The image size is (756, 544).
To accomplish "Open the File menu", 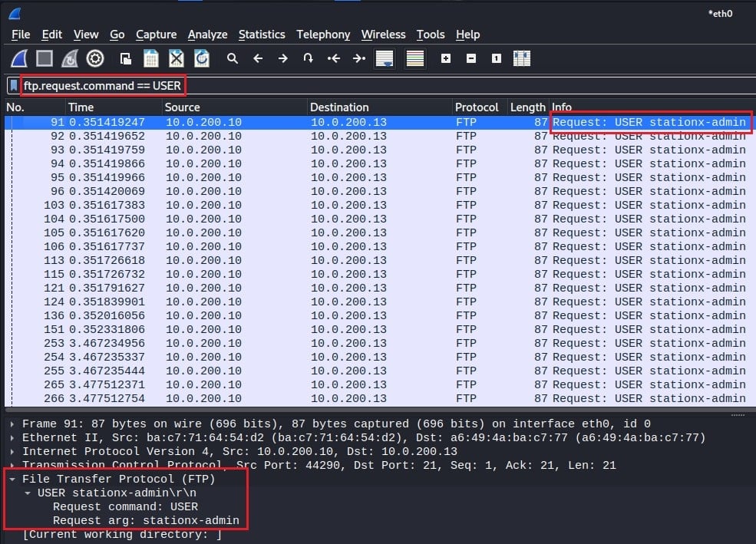I will tap(21, 35).
